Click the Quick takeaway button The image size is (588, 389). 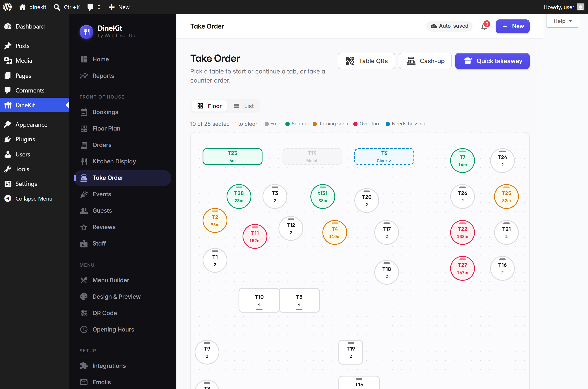tap(492, 61)
